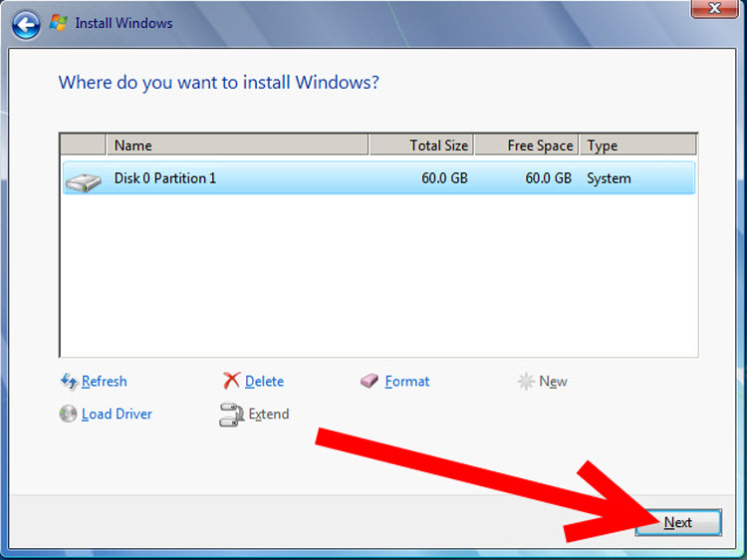Click the hard disk drive icon

[x=84, y=182]
